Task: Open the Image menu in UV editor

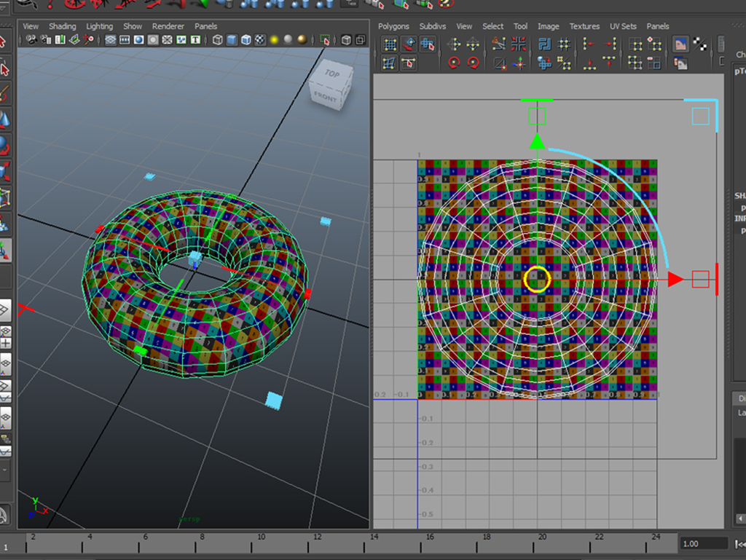Action: [548, 26]
